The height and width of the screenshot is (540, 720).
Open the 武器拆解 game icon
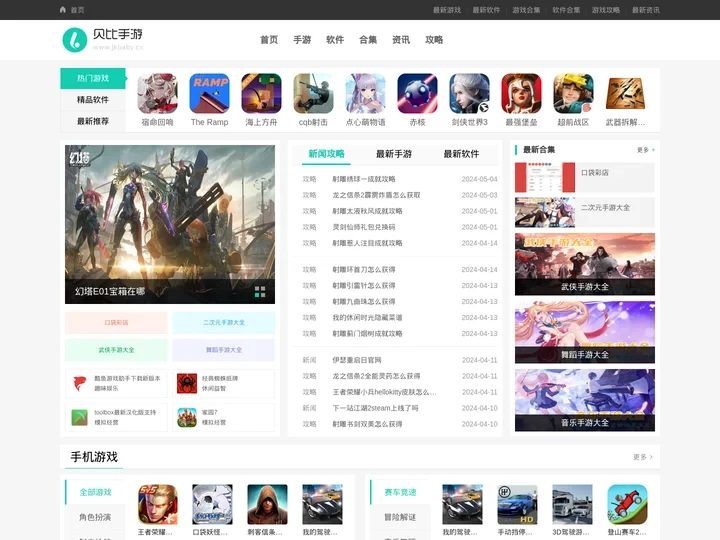tap(625, 94)
